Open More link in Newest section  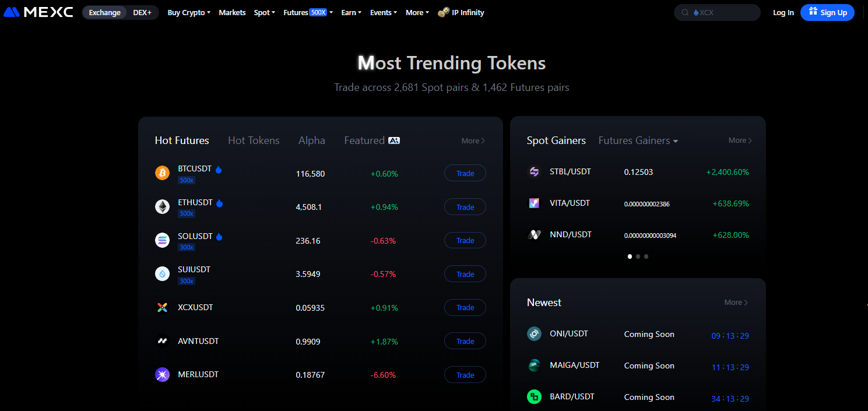pos(735,302)
